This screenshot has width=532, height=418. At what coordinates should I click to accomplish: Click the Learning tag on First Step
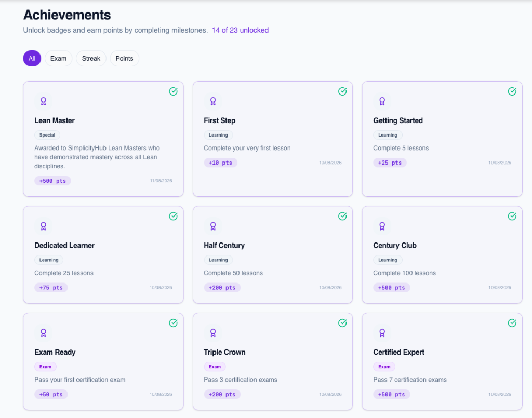[x=218, y=135]
